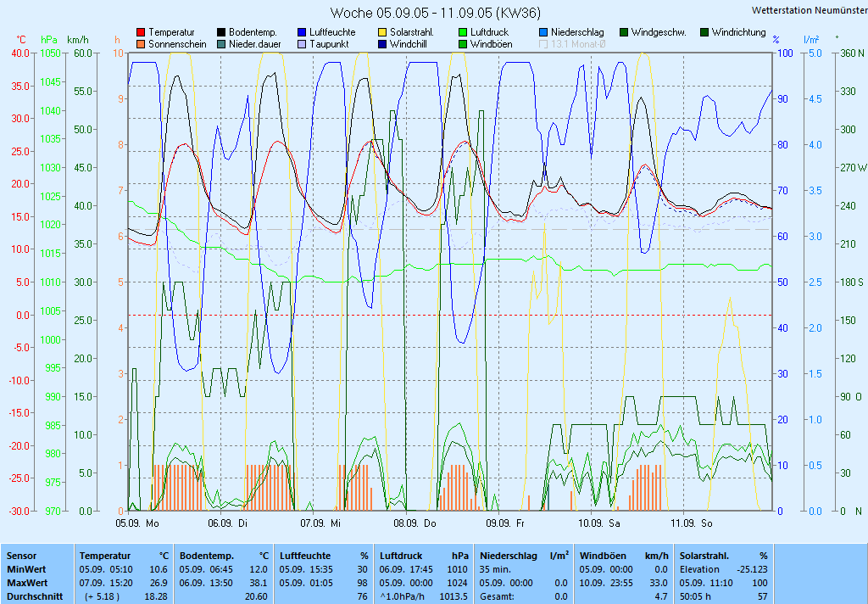
Task: Click the timestamp 06.09. 13:50
Action: point(206,583)
